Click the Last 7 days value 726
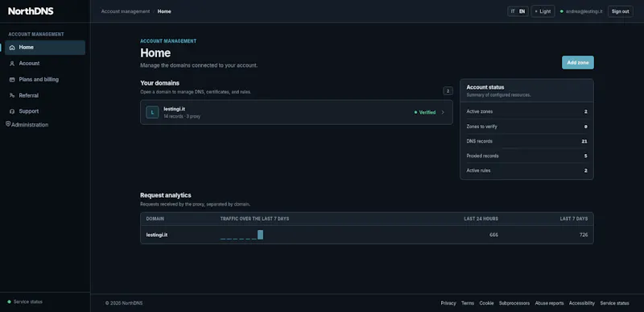The image size is (644, 312). coord(583,235)
